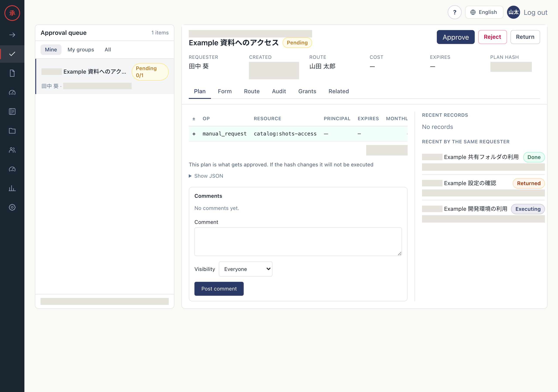Switch to the Audit tab
This screenshot has width=558, height=392.
(279, 91)
